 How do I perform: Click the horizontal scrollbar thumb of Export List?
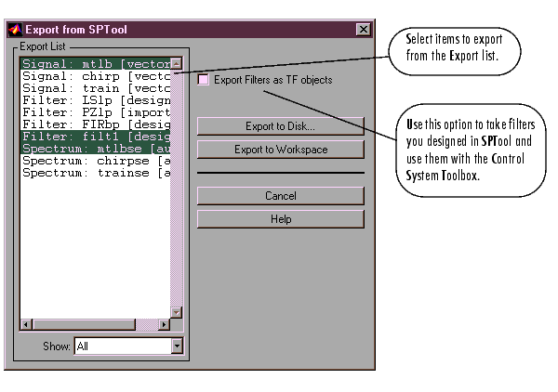click(x=84, y=324)
